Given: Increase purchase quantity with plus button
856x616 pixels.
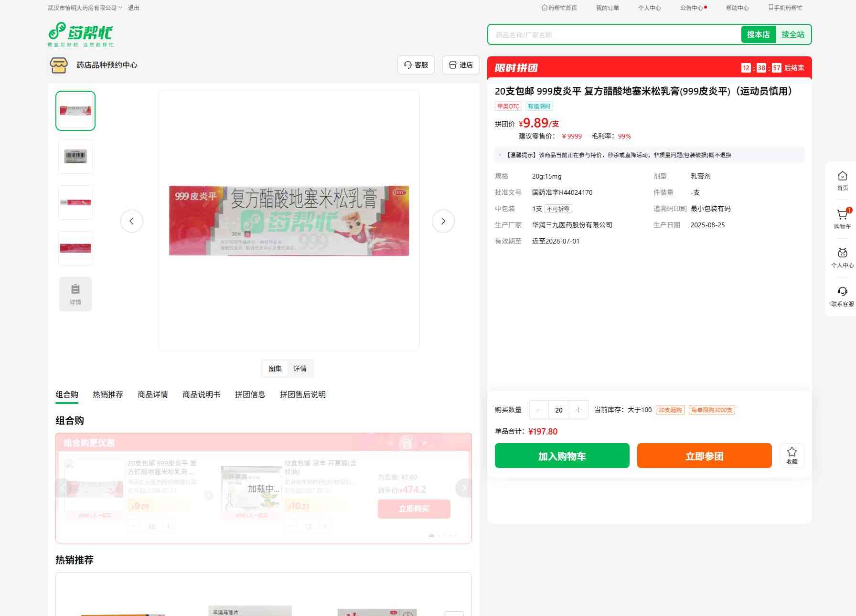Looking at the screenshot, I should tap(578, 410).
